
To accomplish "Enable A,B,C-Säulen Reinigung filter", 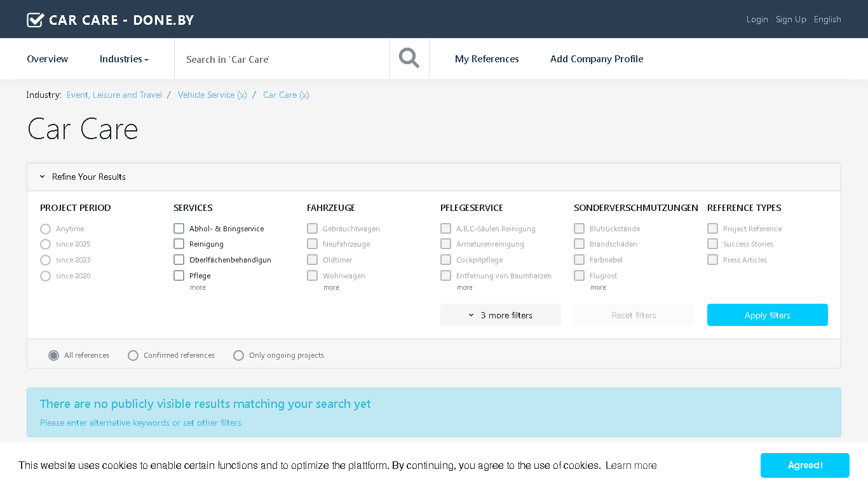I will [x=445, y=228].
